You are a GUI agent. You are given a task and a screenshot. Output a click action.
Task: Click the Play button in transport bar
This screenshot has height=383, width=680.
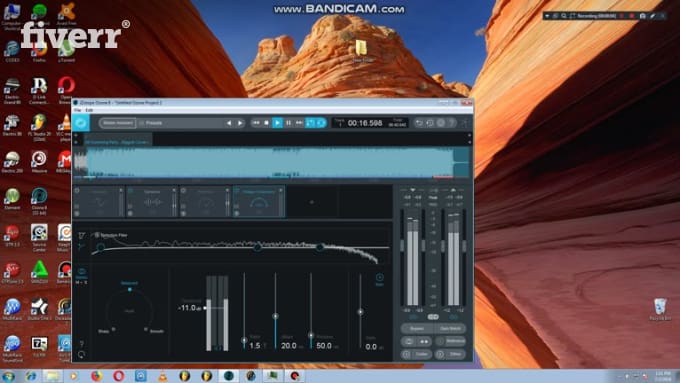pyautogui.click(x=278, y=123)
